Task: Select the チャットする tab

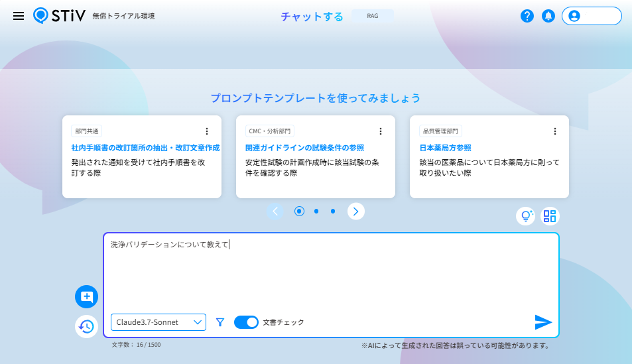Action: [x=312, y=17]
